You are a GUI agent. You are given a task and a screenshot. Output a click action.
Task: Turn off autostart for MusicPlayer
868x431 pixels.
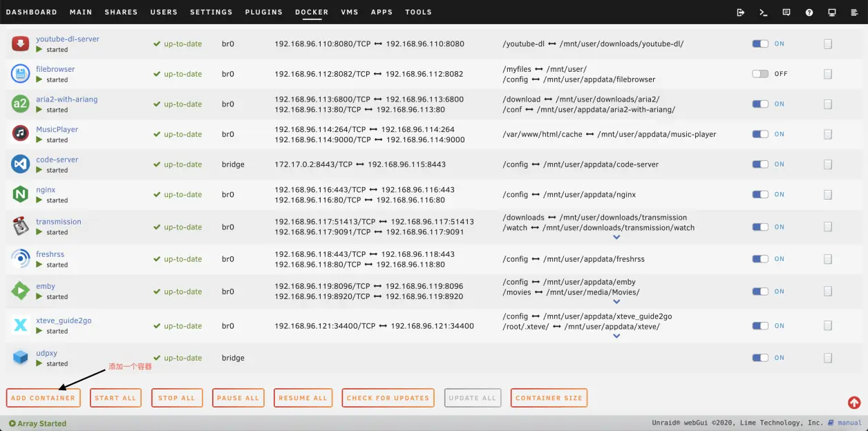tap(760, 134)
